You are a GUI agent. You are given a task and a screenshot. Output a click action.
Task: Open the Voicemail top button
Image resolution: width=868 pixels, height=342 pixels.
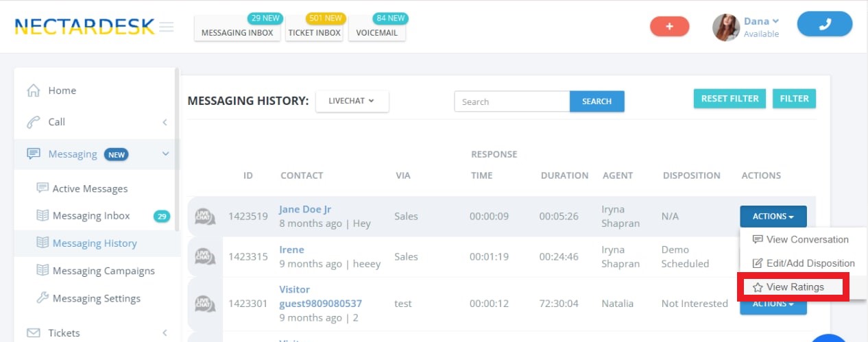click(x=377, y=32)
